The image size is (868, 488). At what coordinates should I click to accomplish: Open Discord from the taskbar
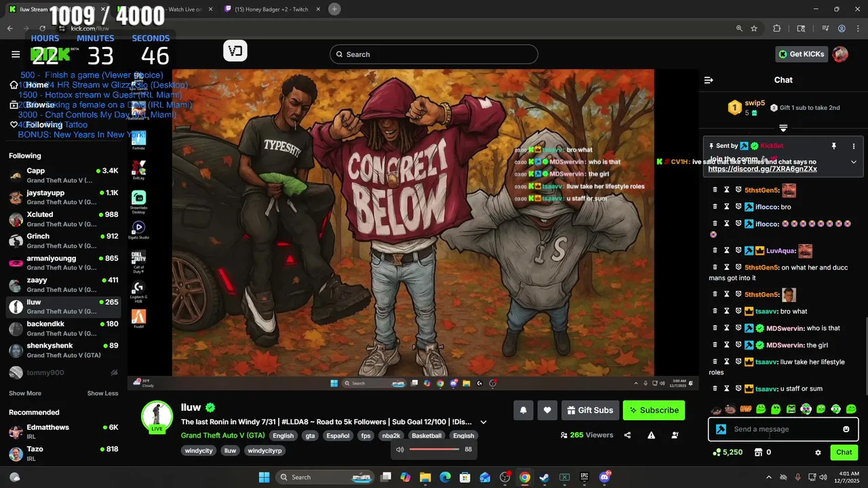(x=604, y=477)
